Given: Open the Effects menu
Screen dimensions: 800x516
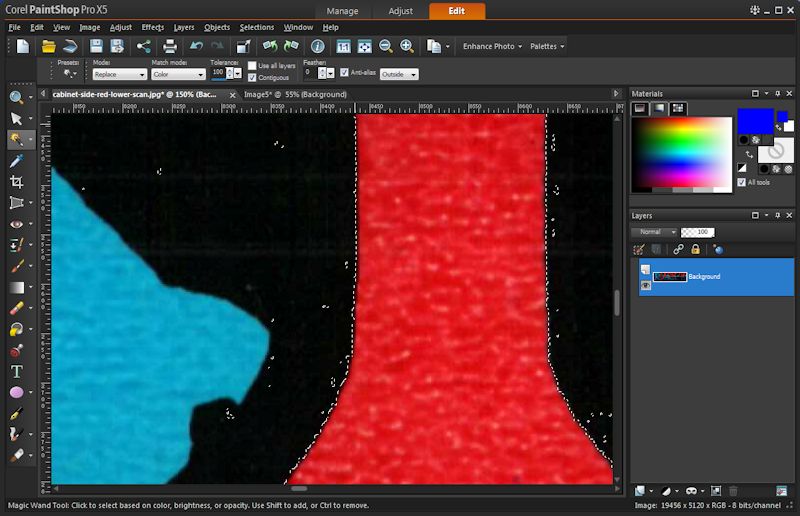Looking at the screenshot, I should 152,27.
